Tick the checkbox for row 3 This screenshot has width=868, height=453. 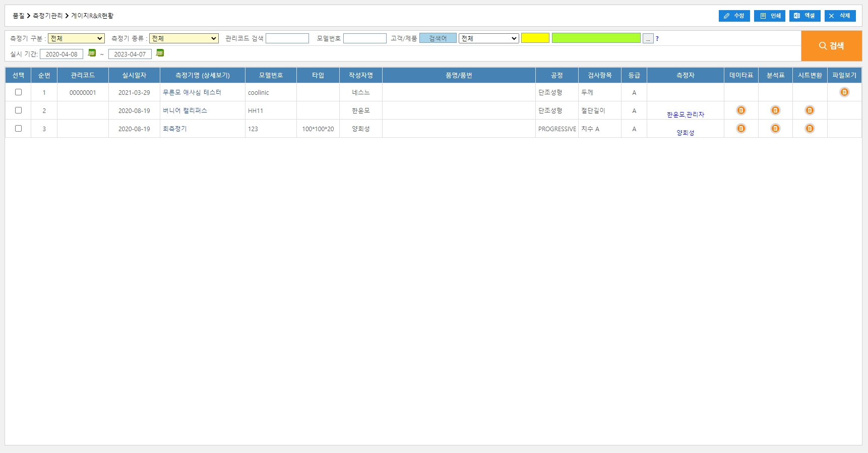(x=19, y=129)
